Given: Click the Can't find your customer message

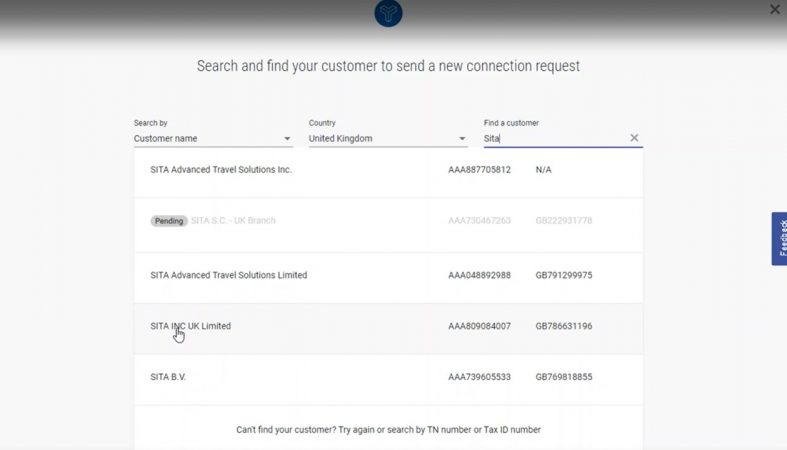Looking at the screenshot, I should (x=388, y=429).
